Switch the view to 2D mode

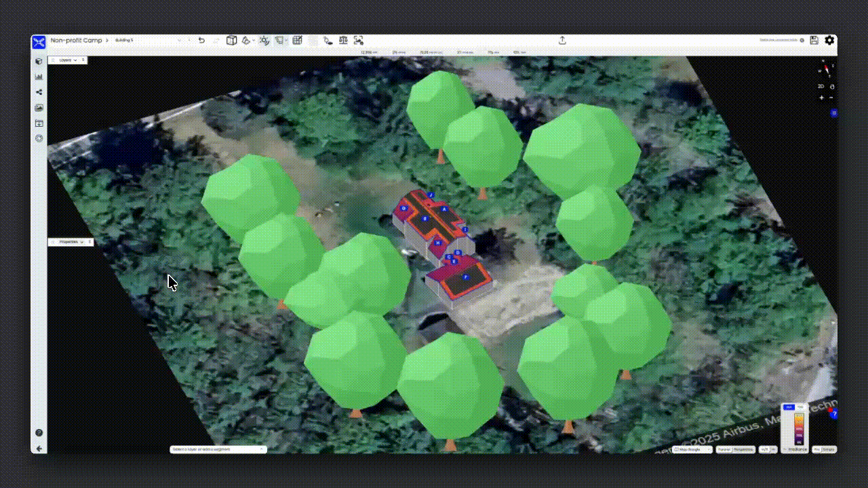click(x=821, y=86)
